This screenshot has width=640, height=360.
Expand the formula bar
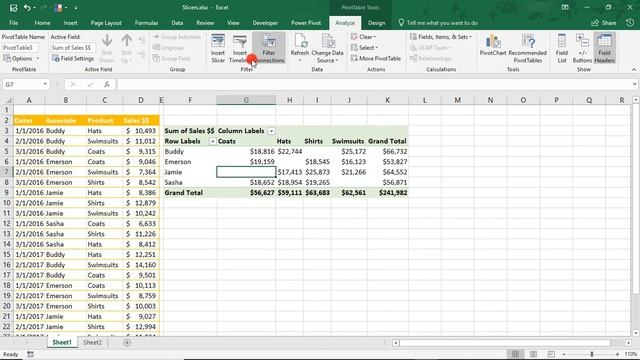634,84
